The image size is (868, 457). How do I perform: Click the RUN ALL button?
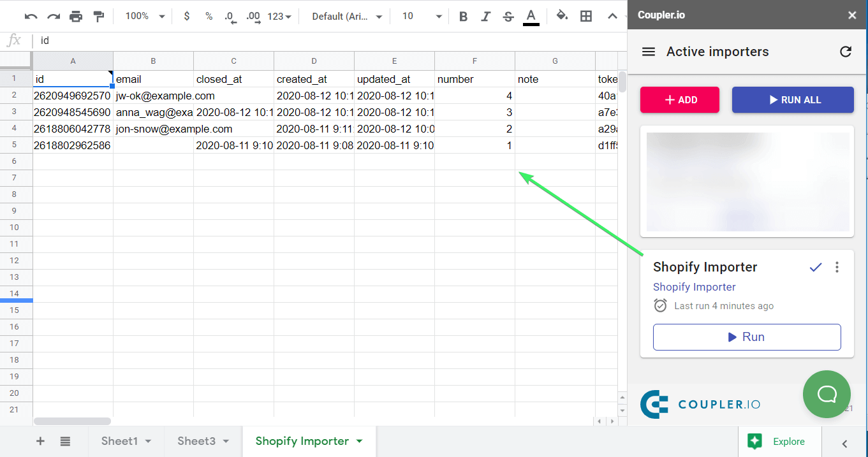[793, 99]
